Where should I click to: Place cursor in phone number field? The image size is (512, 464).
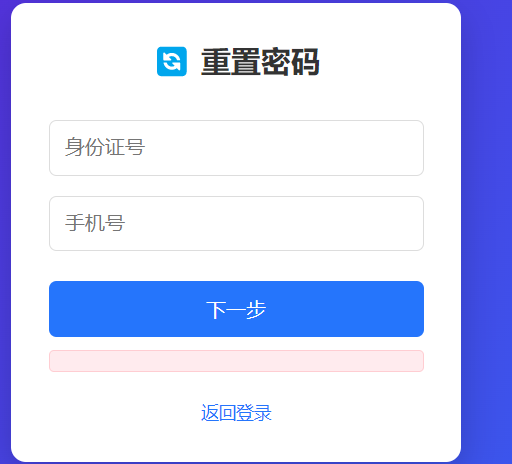(236, 223)
